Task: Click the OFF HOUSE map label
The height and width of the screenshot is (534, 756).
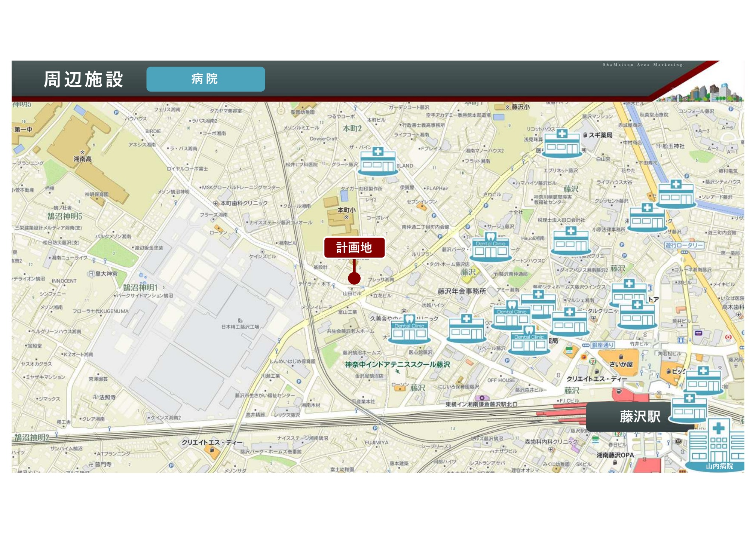Action: point(501,380)
